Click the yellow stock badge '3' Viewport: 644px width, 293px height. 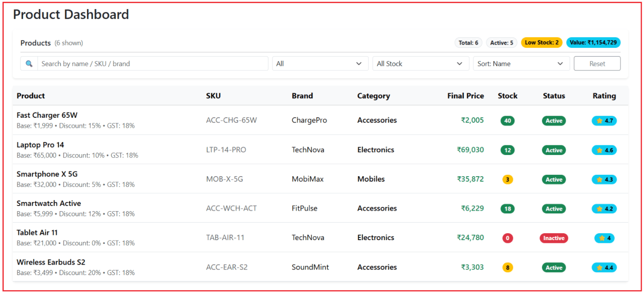click(x=507, y=179)
